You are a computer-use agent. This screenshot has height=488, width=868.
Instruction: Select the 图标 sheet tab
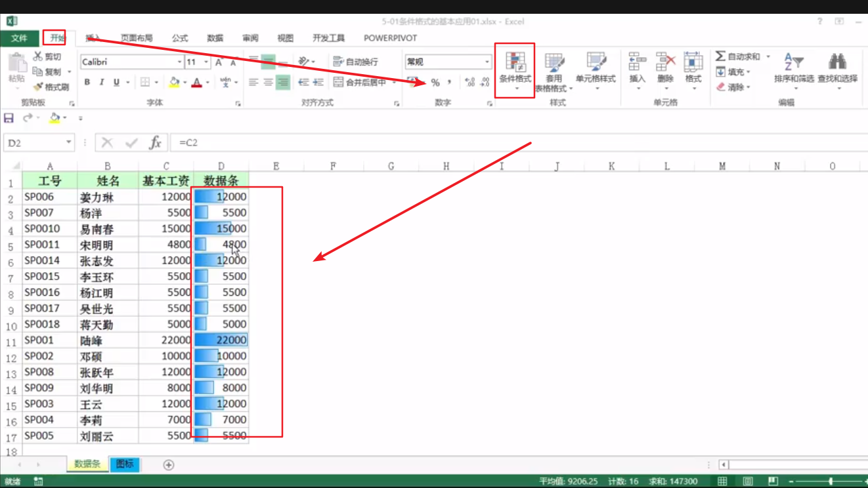coord(125,464)
